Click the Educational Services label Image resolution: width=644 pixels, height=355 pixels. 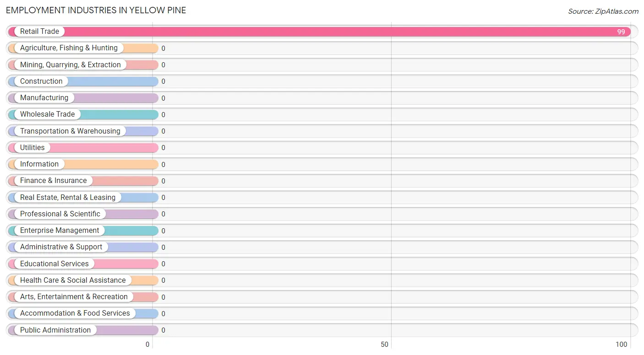pos(55,264)
